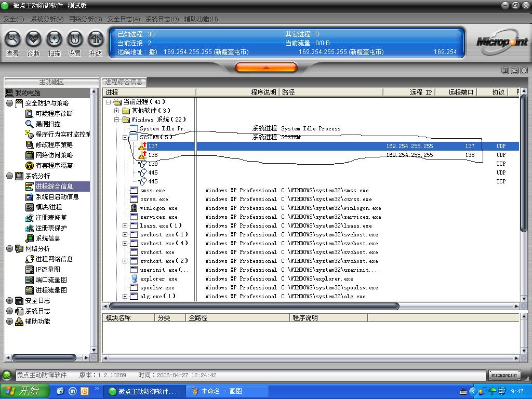Click the process list horizontal scrollbar
Image resolution: width=532 pixels, height=399 pixels.
[x=254, y=307]
